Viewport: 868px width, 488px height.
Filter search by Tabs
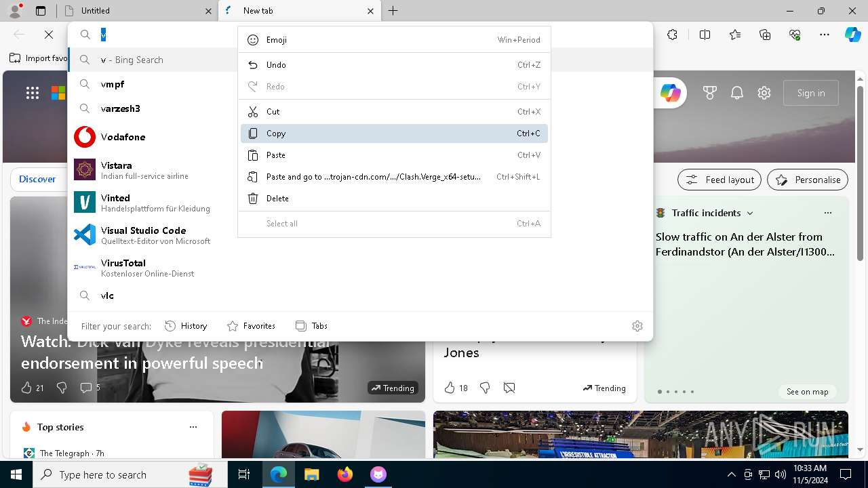coord(312,326)
